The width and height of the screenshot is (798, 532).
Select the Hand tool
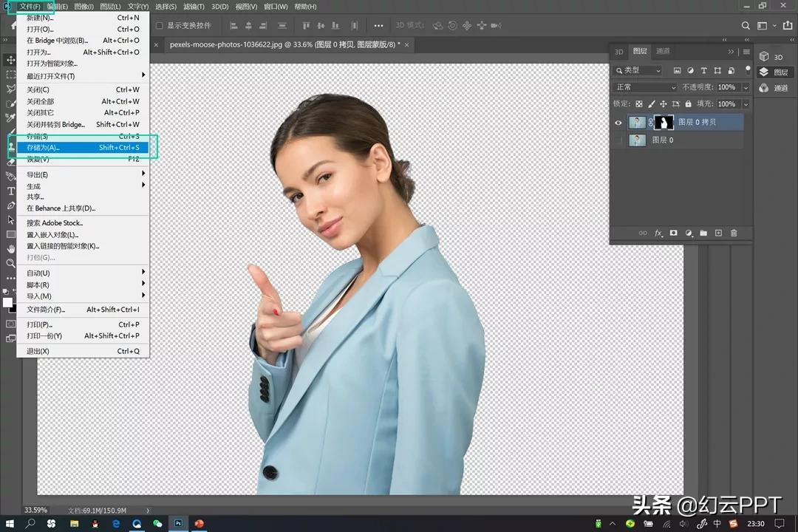(x=10, y=249)
